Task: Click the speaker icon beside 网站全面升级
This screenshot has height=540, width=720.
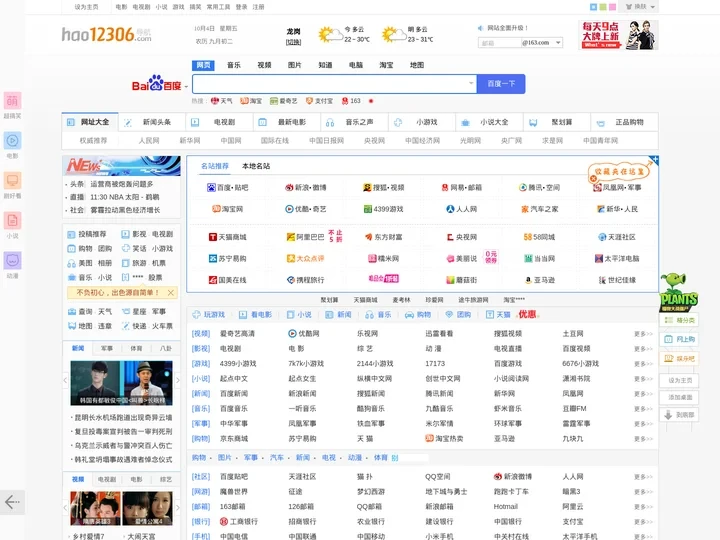Action: click(x=481, y=28)
